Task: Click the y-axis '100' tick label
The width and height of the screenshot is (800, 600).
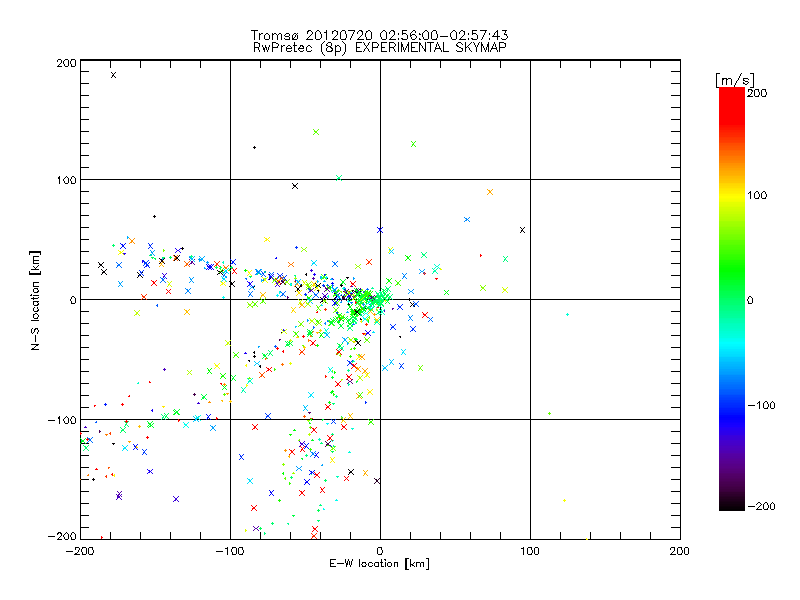Action: [x=66, y=180]
